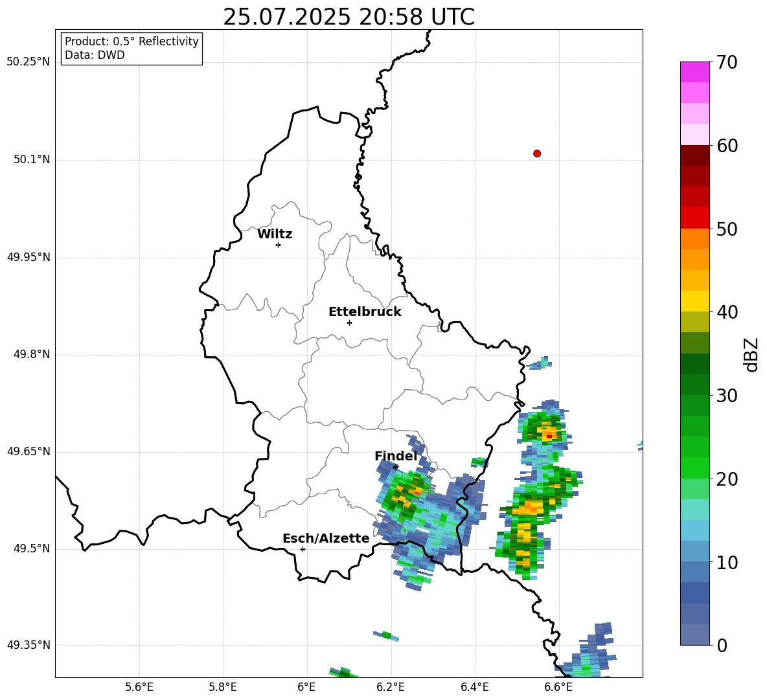The image size is (767, 700).
Task: Click the 5.8°E longitude label
Action: 223,687
